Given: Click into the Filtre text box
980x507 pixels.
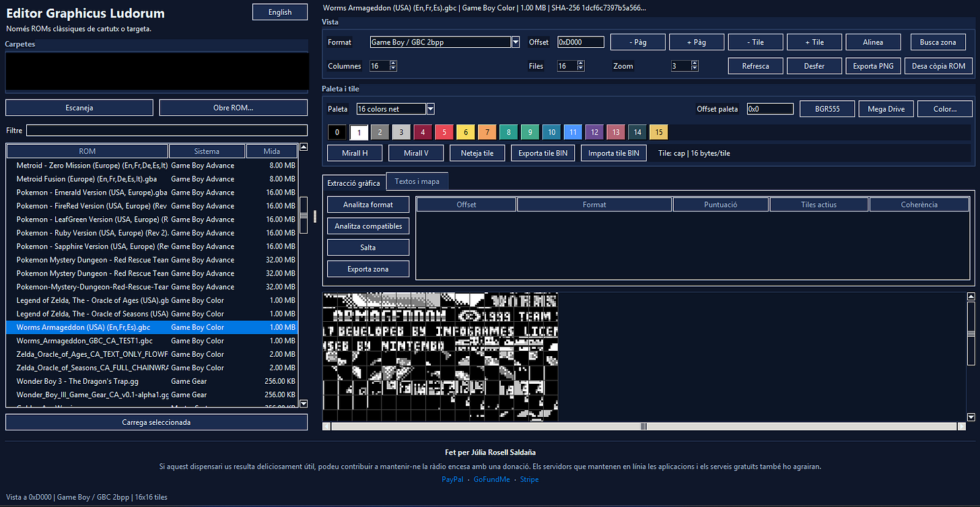Looking at the screenshot, I should pos(167,130).
